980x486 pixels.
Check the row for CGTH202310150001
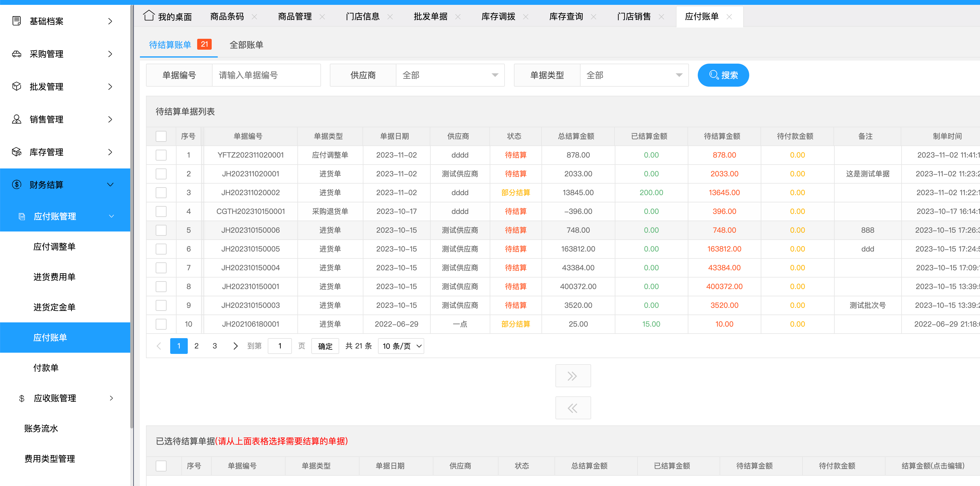[x=161, y=211]
